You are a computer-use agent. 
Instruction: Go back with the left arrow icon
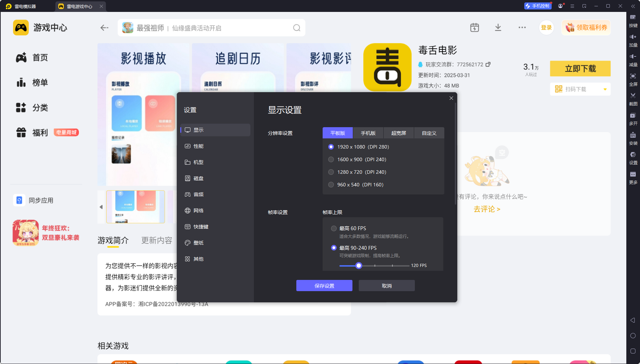pyautogui.click(x=104, y=28)
